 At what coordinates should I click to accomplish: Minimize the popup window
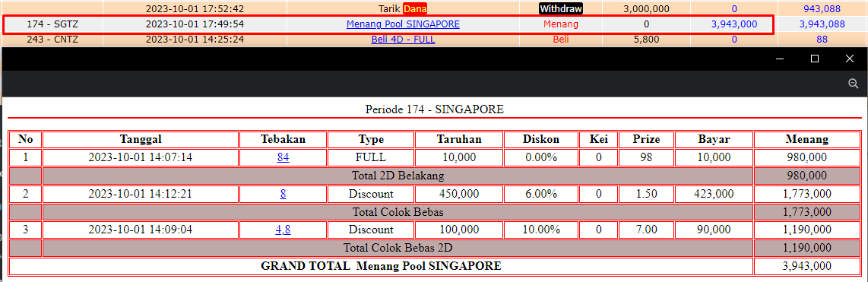click(x=779, y=59)
